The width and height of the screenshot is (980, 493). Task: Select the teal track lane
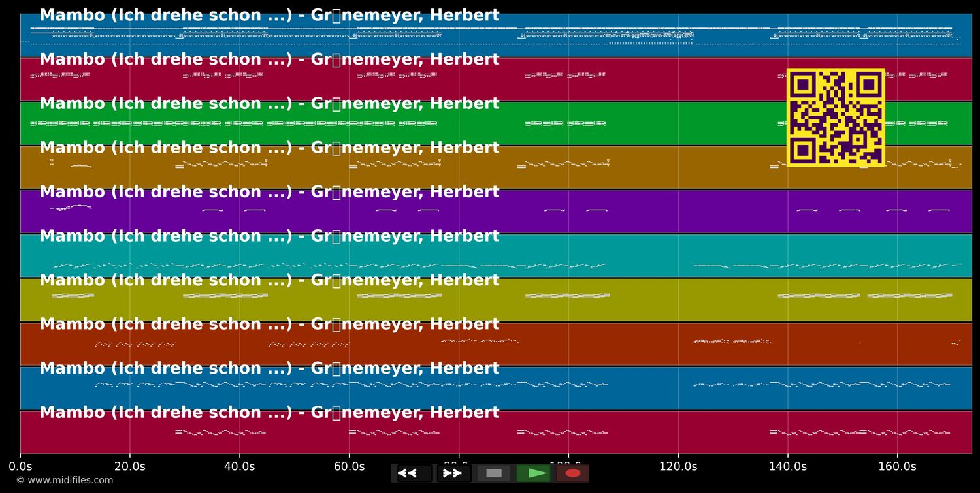coord(496,255)
